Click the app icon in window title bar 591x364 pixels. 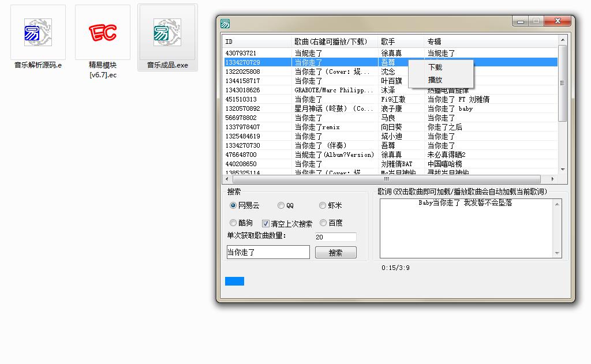tap(225, 24)
